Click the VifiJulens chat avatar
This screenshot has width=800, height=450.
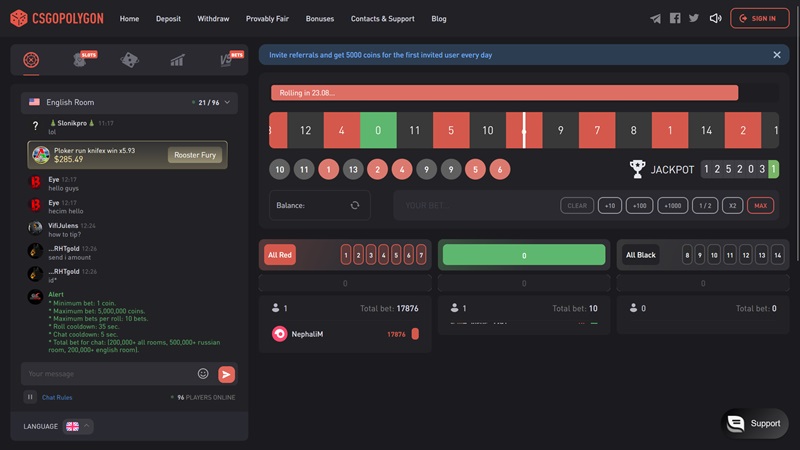tap(35, 228)
